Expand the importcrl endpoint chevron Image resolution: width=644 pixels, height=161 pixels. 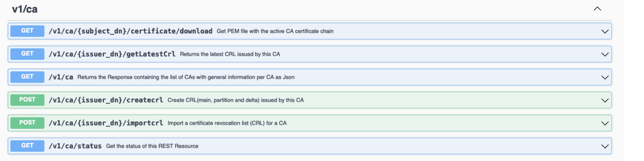coord(605,123)
